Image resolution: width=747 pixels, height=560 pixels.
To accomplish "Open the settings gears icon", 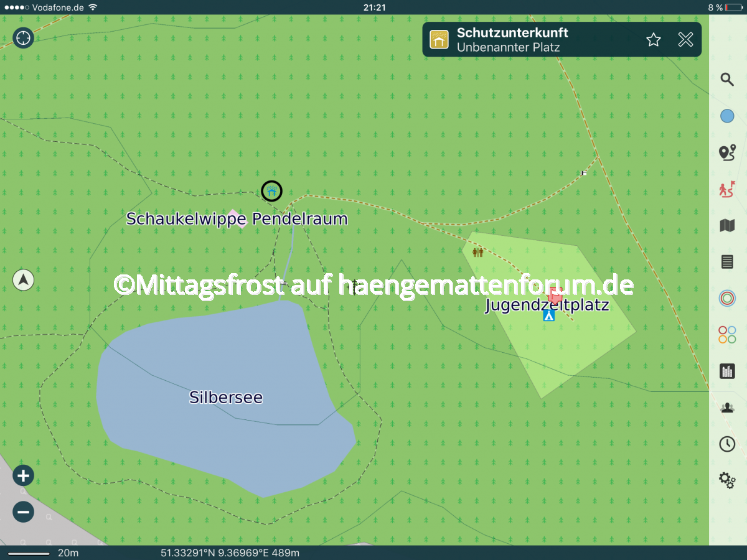I will point(726,480).
